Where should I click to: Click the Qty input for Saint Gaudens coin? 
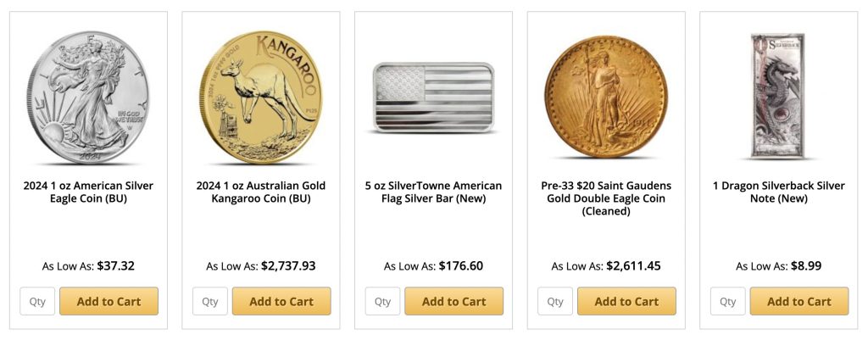coord(555,301)
